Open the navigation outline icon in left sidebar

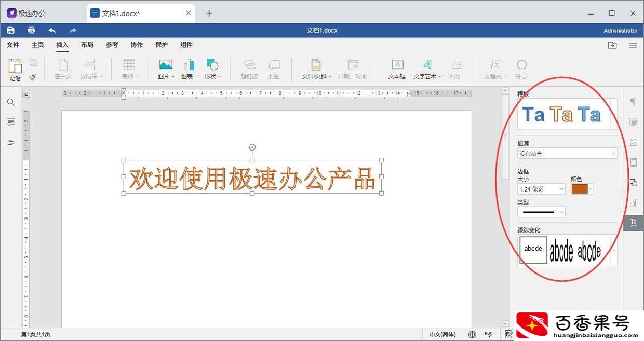click(10, 142)
